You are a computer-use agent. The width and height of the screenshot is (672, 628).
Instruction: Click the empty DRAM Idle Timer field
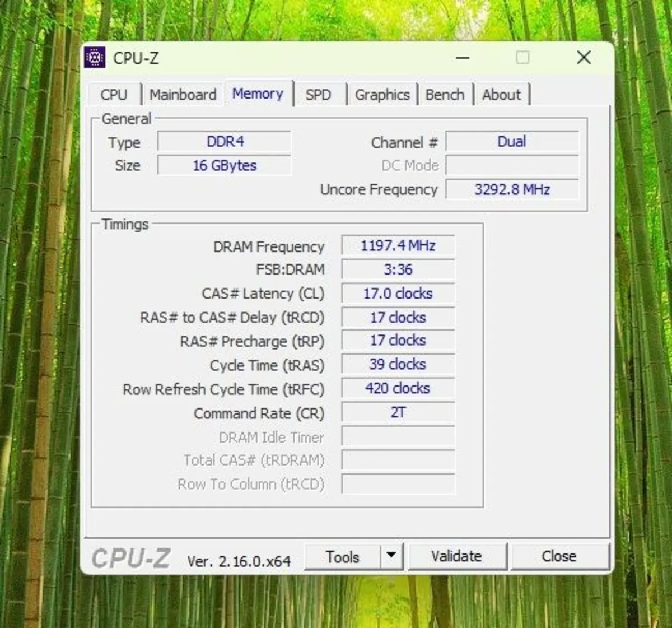pyautogui.click(x=398, y=436)
